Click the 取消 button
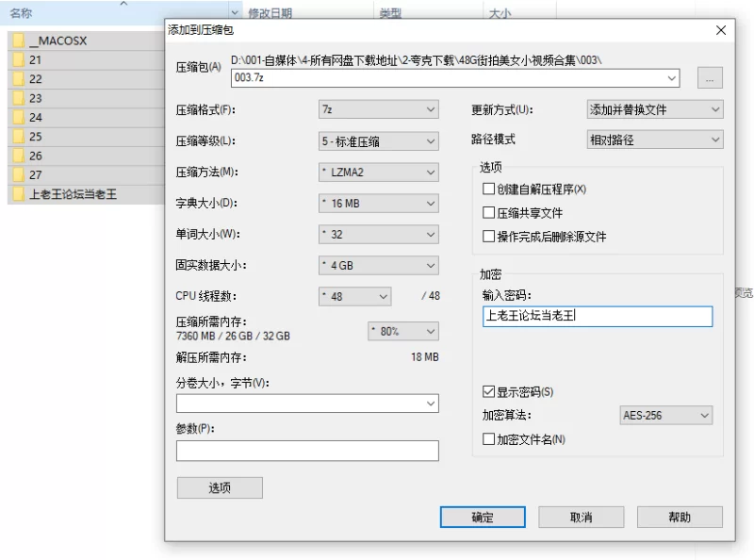754x560 pixels. click(x=581, y=518)
